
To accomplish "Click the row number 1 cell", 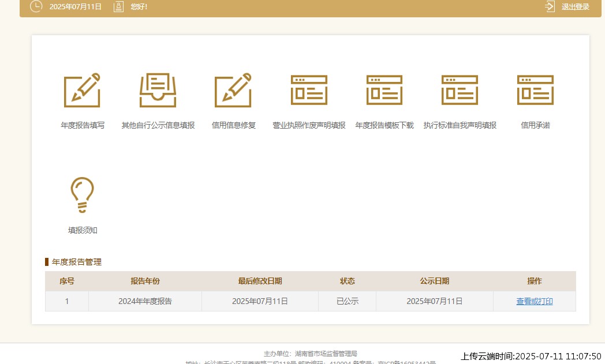I will tap(67, 301).
